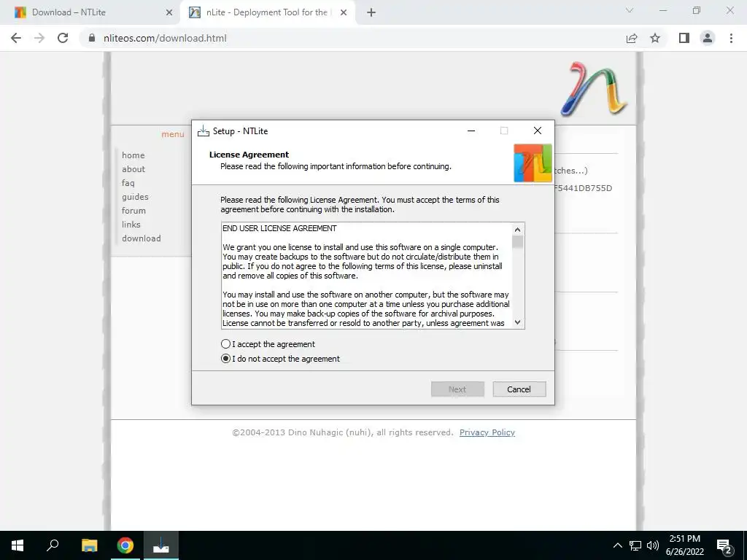Screen dimensions: 747x560
Task: Reload the current page
Action: [63, 38]
